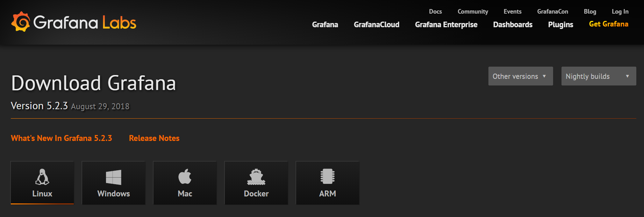Choose the Windows logo icon
The width and height of the screenshot is (644, 217).
coord(114,177)
